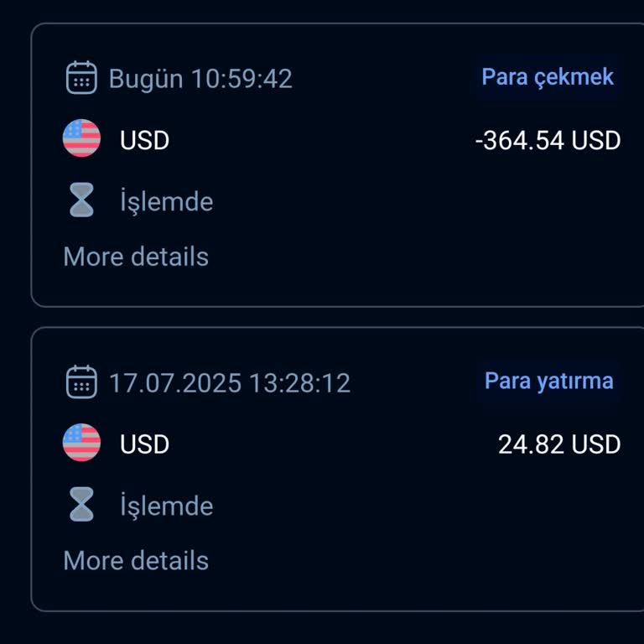The image size is (644, 644).
Task: Tap the -364.54 USD amount
Action: coord(548,140)
